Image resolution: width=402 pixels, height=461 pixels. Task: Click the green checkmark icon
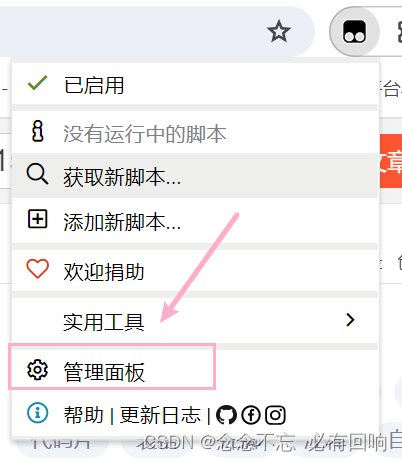click(37, 83)
